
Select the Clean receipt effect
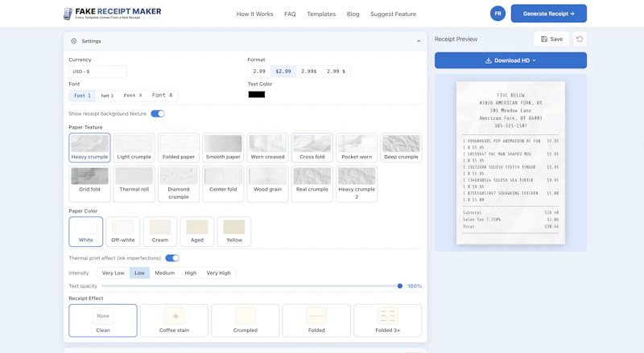(103, 321)
